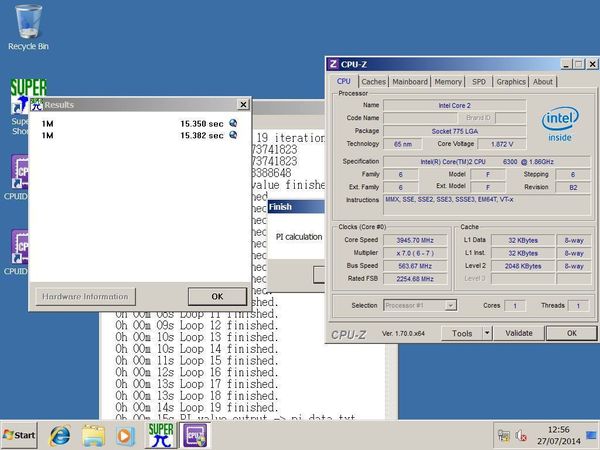Switch to Super PI taskbar icon

point(160,435)
